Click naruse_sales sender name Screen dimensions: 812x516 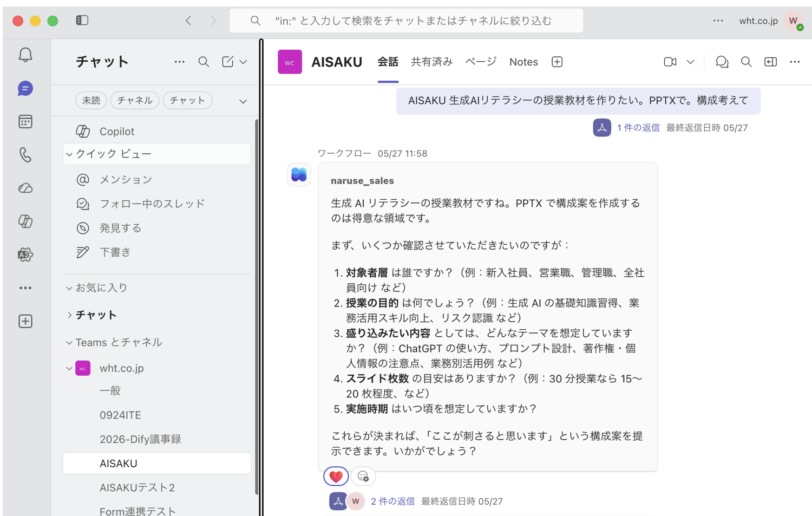pyautogui.click(x=362, y=181)
